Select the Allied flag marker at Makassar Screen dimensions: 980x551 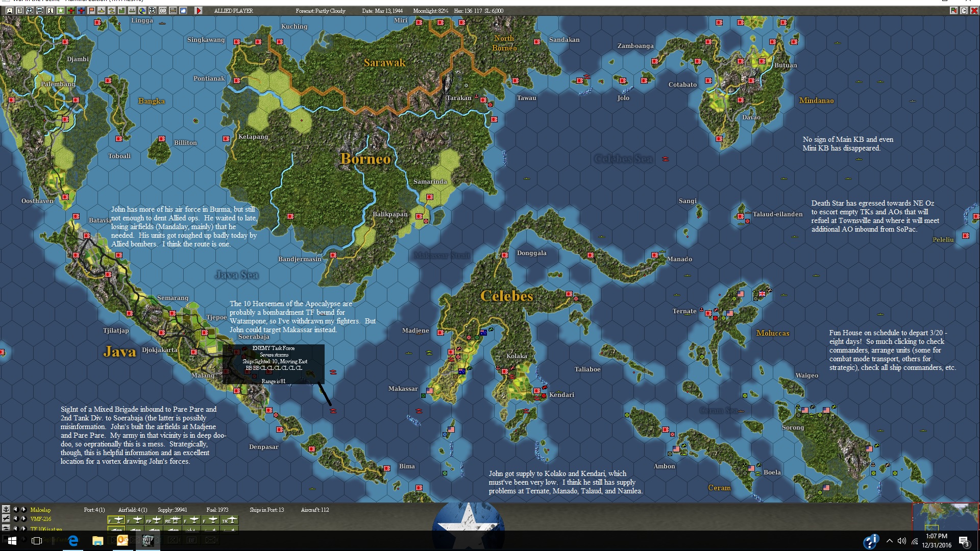click(x=430, y=391)
